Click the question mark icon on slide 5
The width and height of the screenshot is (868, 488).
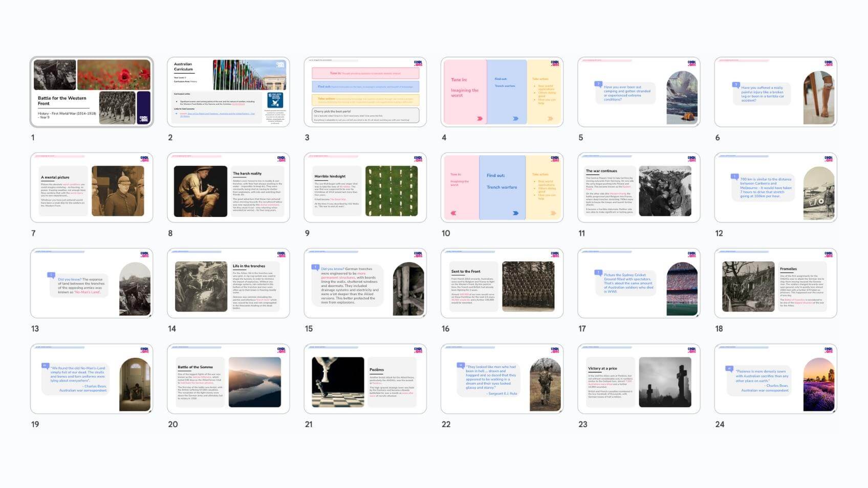pos(598,84)
